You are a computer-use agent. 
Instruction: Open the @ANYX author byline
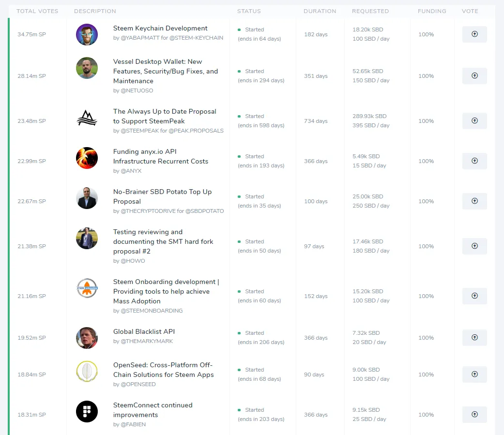coord(127,171)
